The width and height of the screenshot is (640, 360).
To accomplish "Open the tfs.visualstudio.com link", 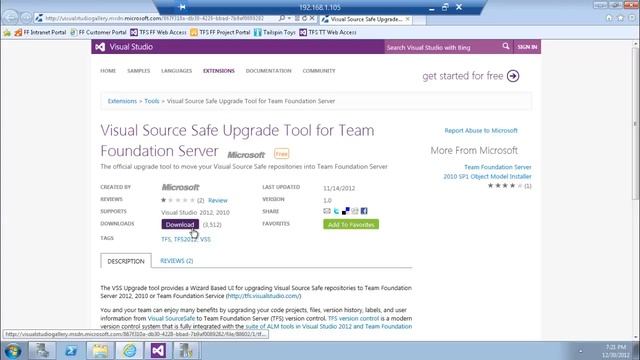I will 264,296.
